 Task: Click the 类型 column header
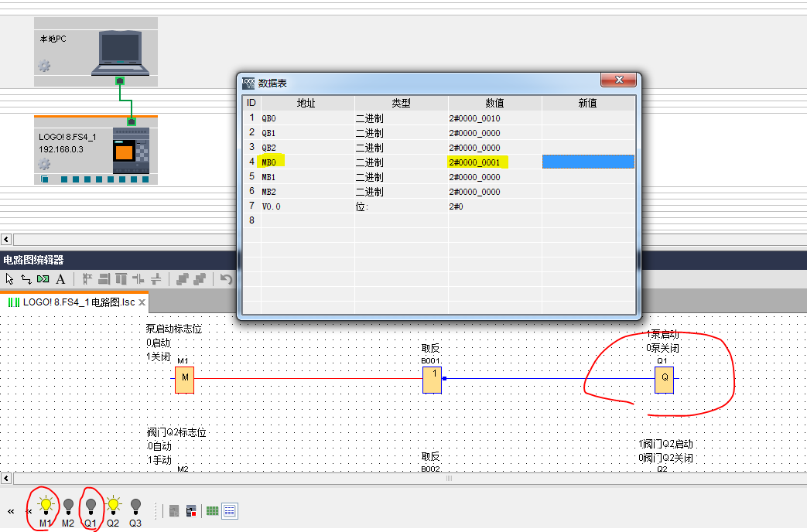401,103
